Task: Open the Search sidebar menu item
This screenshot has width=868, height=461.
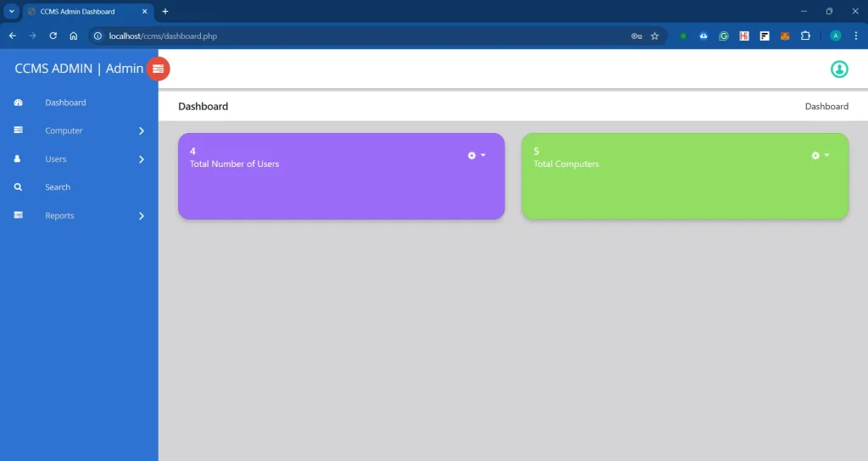Action: [x=79, y=187]
